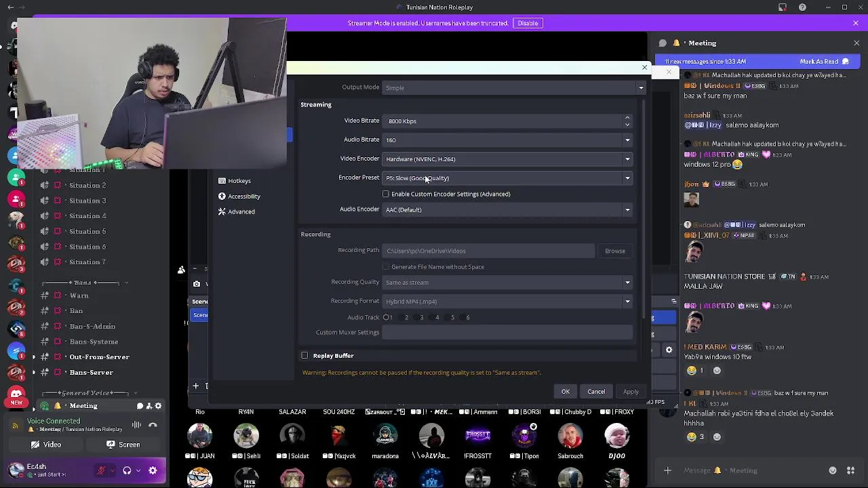The width and height of the screenshot is (868, 488).
Task: Dismiss the Streamer Mode banner
Action: (x=856, y=23)
